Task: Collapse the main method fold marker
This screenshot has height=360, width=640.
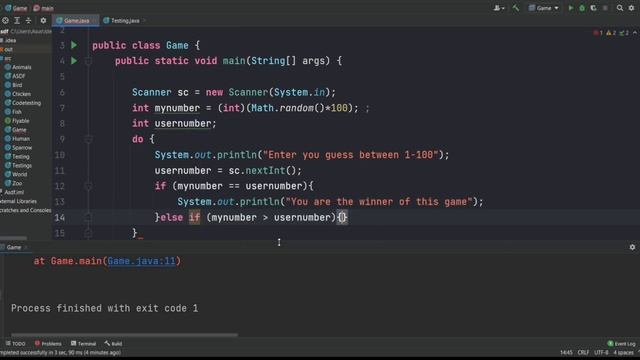Action: click(x=88, y=61)
